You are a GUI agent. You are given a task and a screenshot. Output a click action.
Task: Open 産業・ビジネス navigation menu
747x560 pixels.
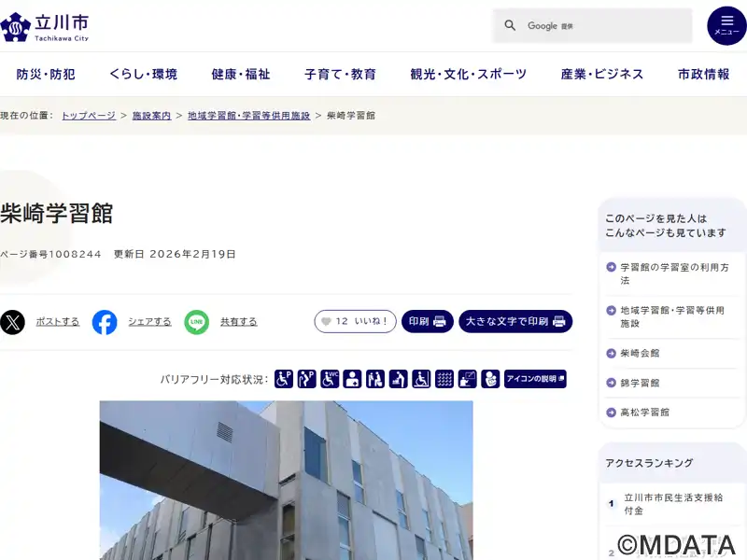pyautogui.click(x=602, y=75)
